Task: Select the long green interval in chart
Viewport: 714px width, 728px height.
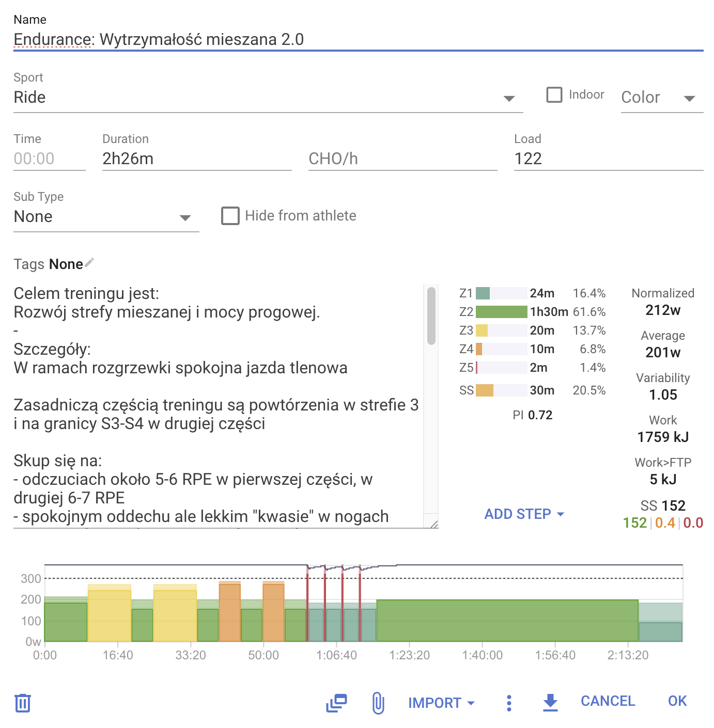Action: [507, 621]
